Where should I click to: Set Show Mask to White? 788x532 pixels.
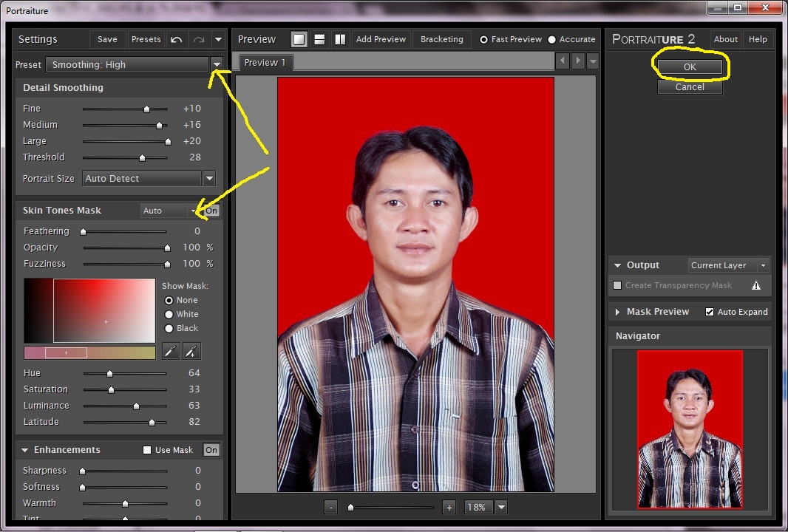click(x=169, y=315)
